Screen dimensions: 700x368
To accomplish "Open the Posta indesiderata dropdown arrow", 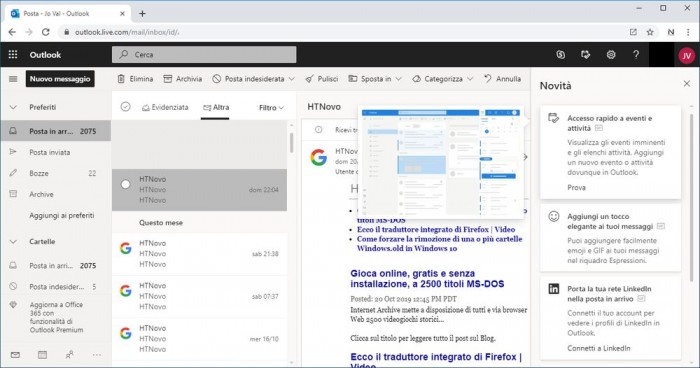I will click(292, 79).
